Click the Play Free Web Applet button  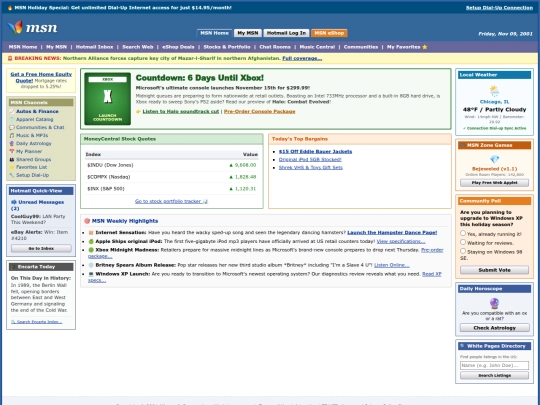494,183
